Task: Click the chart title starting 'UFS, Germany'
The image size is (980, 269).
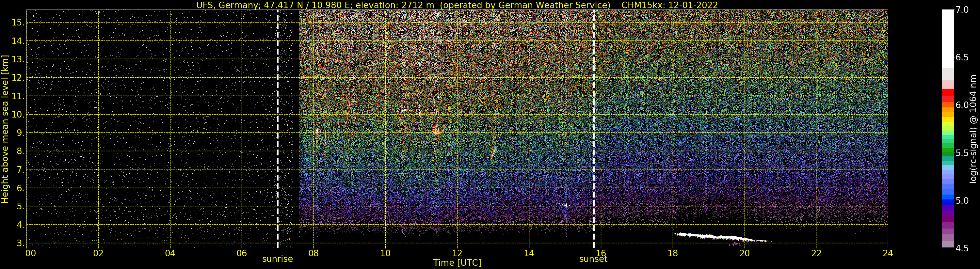Action: (x=457, y=5)
